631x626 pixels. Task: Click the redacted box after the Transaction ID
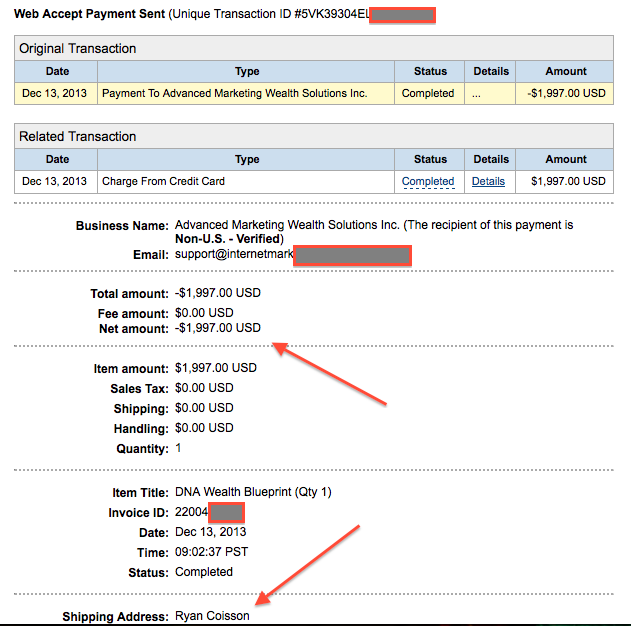point(402,15)
